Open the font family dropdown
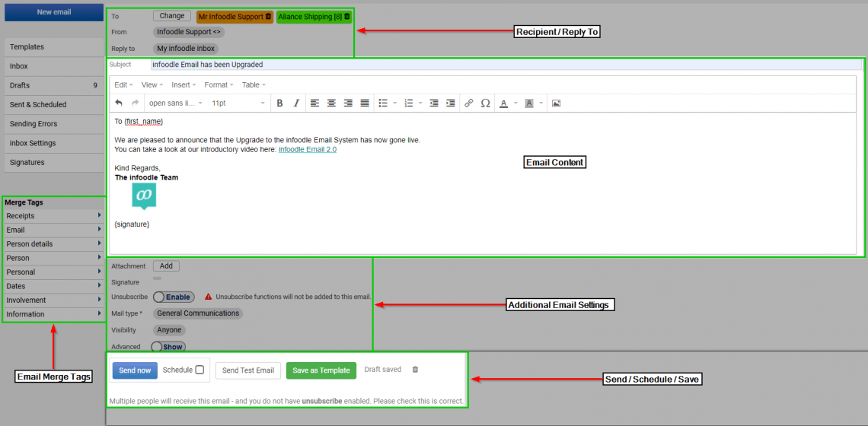 coord(175,103)
